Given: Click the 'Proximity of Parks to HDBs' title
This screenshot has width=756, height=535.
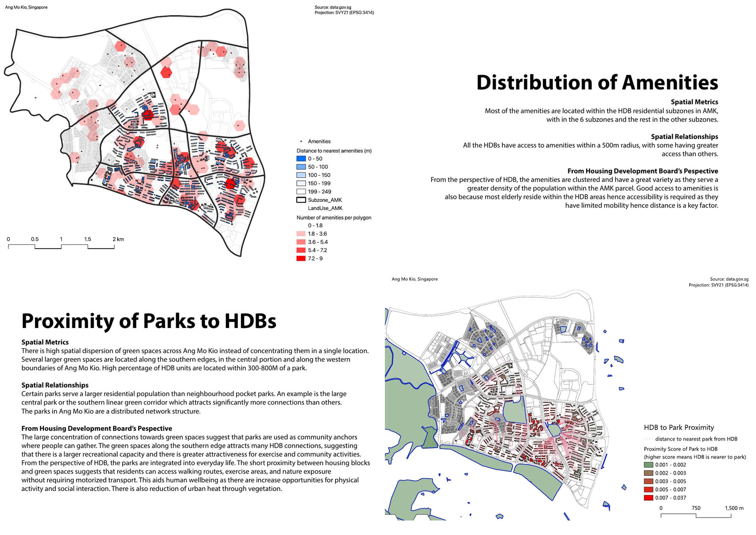Looking at the screenshot, I should pyautogui.click(x=149, y=321).
